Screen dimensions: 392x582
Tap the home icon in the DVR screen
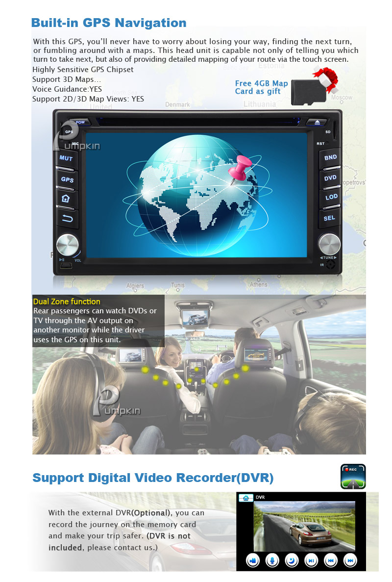(245, 498)
